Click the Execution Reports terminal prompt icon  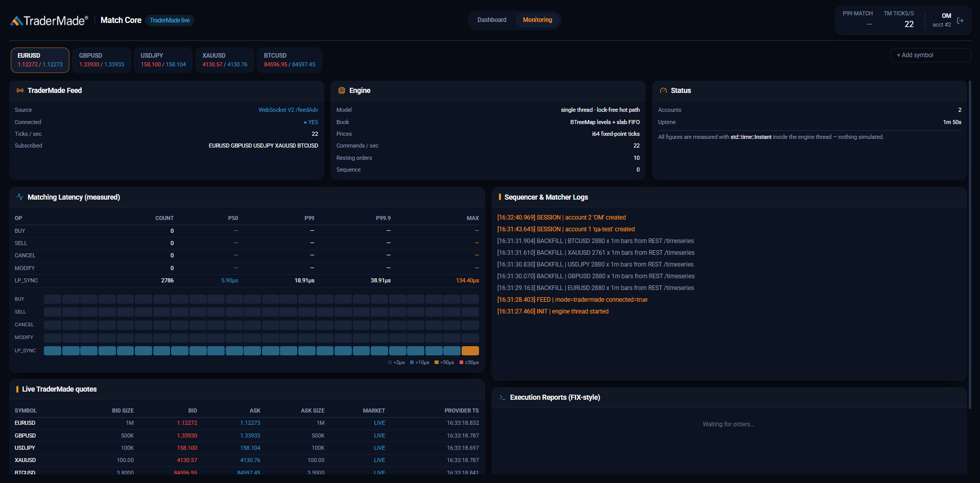point(503,397)
